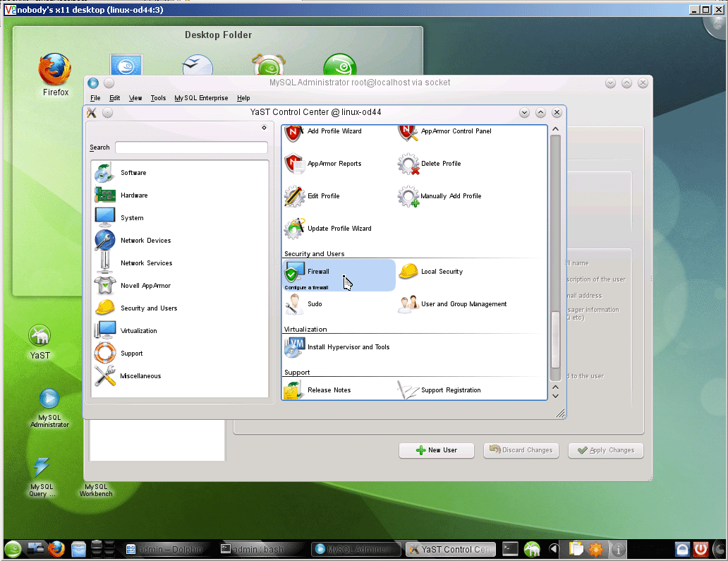Click the YaST Search input field

pos(191,147)
